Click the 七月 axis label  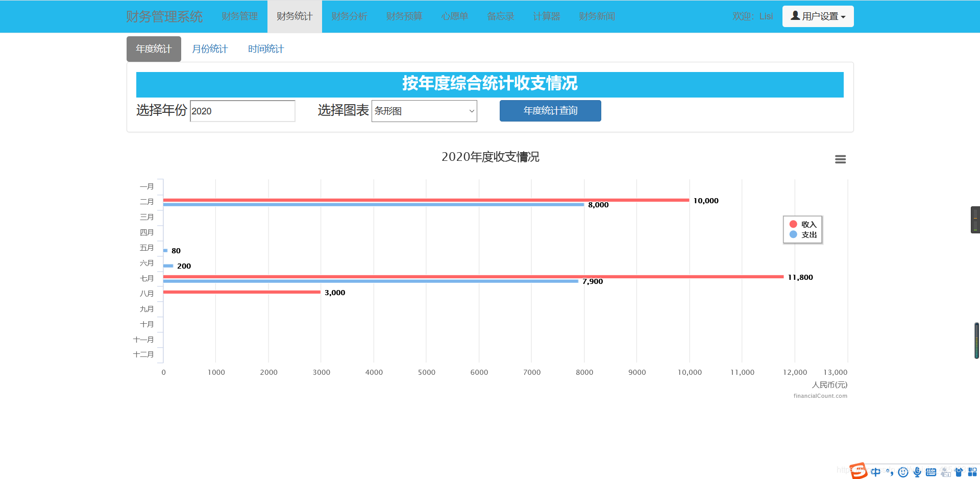[x=147, y=278]
